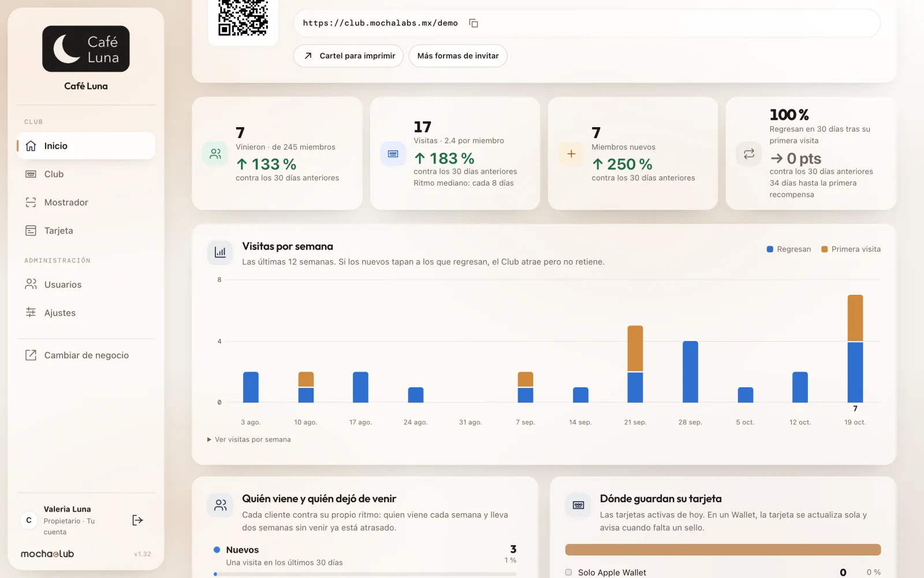Click the card icon beside Club

[31, 174]
